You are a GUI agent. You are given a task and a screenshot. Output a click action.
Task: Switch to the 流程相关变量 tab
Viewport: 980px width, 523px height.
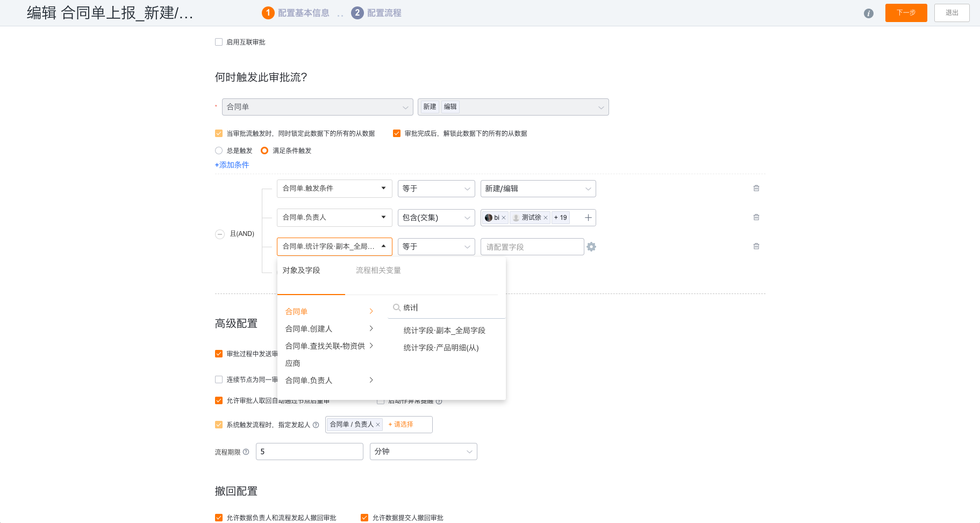pyautogui.click(x=378, y=270)
